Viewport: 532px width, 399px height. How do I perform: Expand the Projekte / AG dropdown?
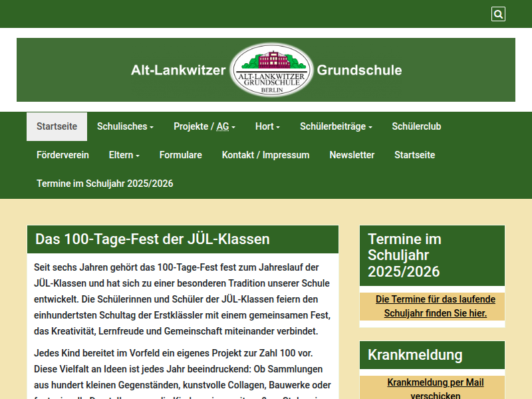pos(204,126)
